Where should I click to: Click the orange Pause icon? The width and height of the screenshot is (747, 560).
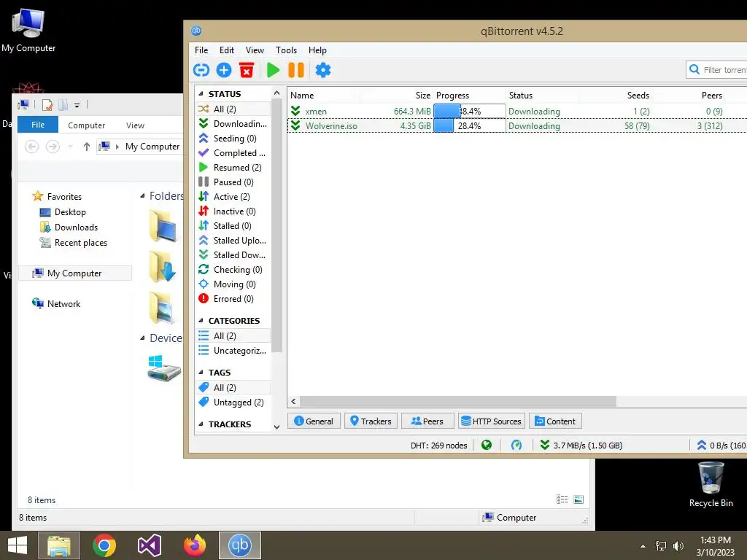pos(296,70)
